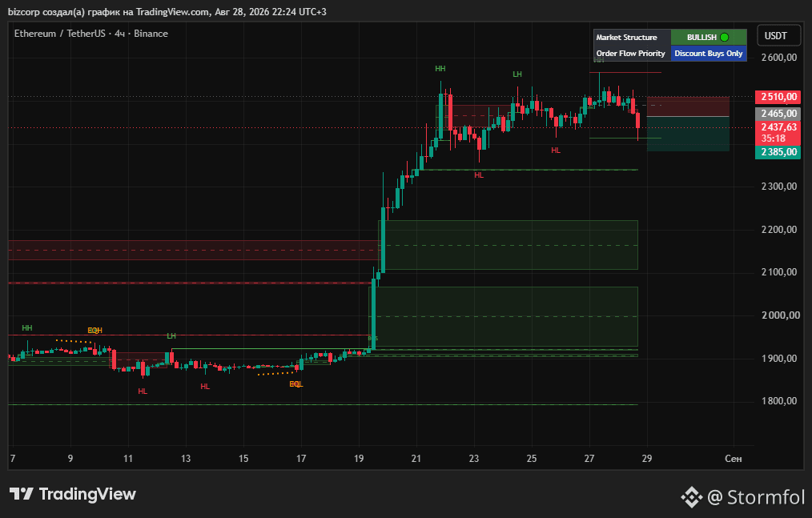Click the Ethereum / TetherUS symbol title
Image resolution: width=812 pixels, height=518 pixels.
coord(61,34)
